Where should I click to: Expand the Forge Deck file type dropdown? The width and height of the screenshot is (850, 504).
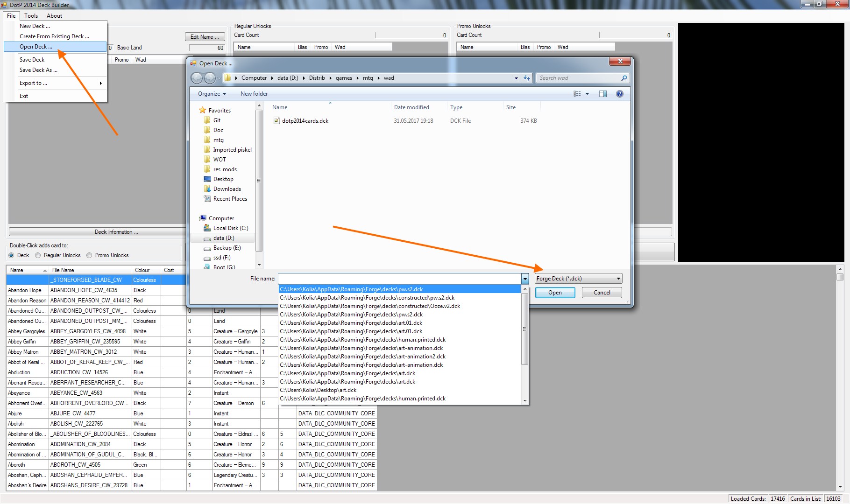coord(618,279)
